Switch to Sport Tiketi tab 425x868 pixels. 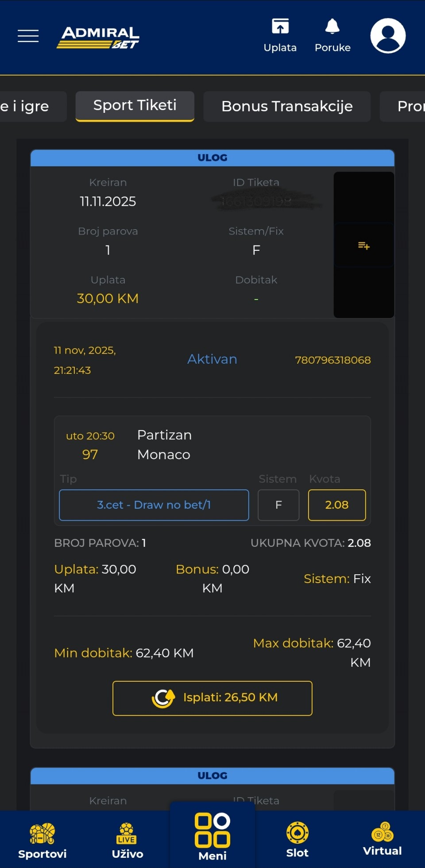pos(135,106)
